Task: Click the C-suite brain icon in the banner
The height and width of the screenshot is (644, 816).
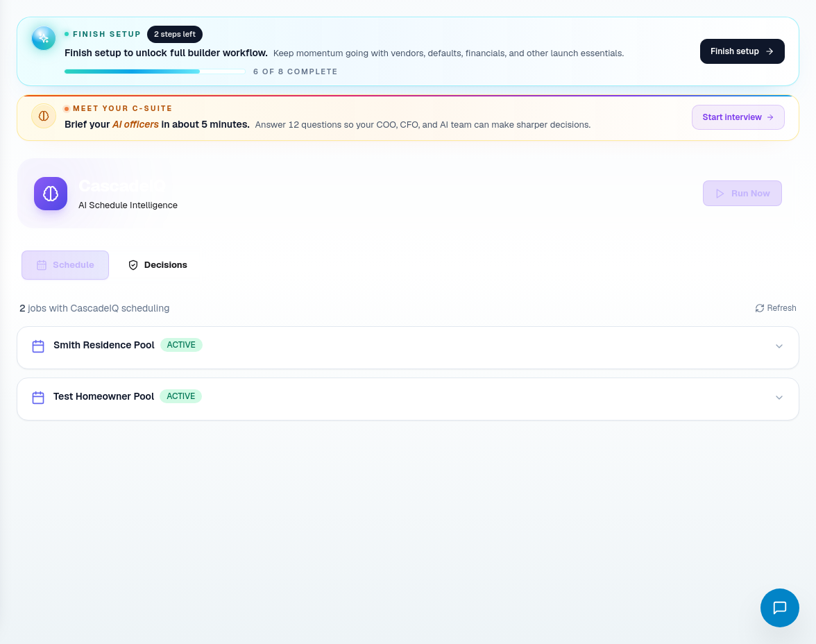Action: [44, 116]
